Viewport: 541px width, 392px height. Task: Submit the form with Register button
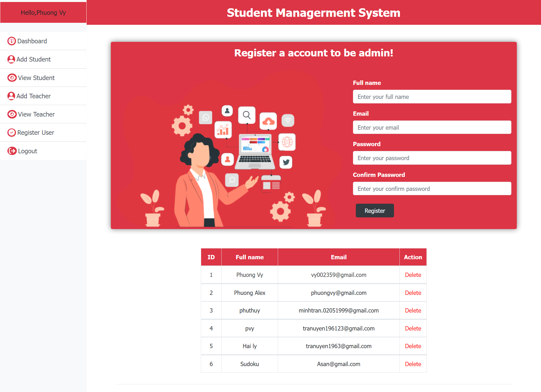tap(375, 211)
